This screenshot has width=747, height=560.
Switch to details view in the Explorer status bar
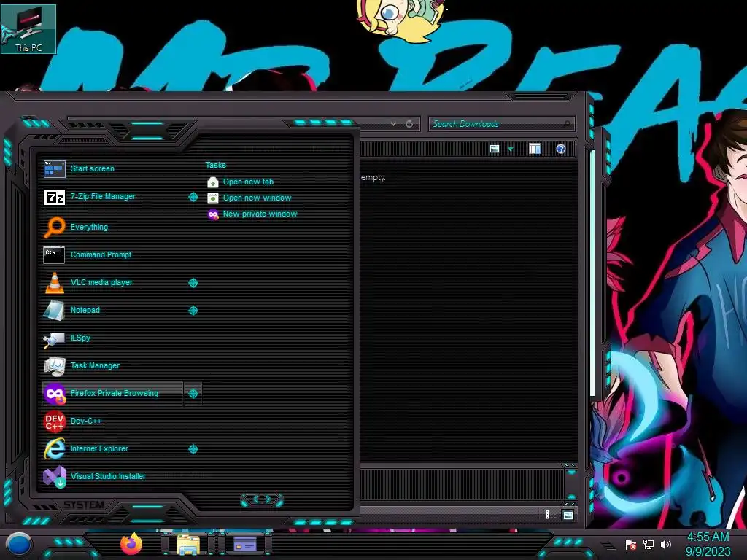coord(547,515)
